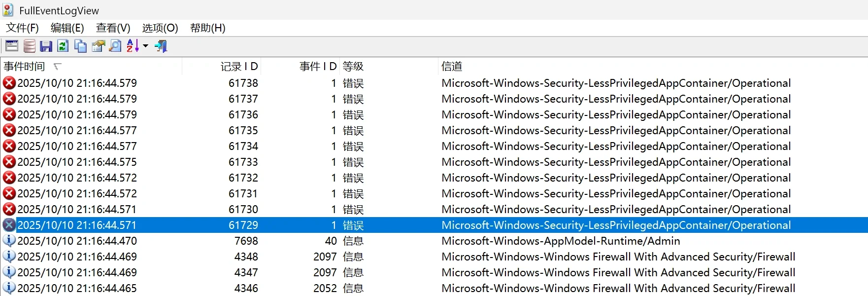The height and width of the screenshot is (296, 868).
Task: Sort by the 信道 column header
Action: pyautogui.click(x=452, y=67)
